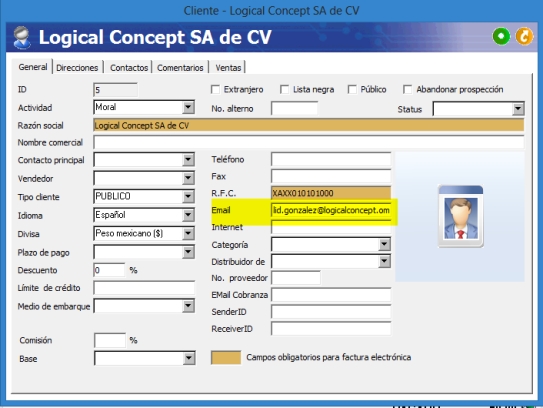The height and width of the screenshot is (408, 543).
Task: Click the Descuento percentage field
Action: [109, 270]
